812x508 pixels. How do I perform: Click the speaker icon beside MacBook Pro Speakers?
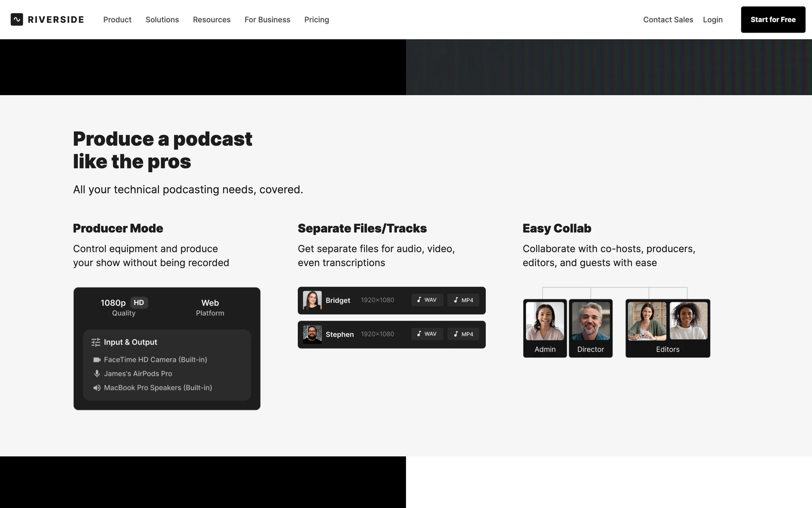pyautogui.click(x=97, y=387)
